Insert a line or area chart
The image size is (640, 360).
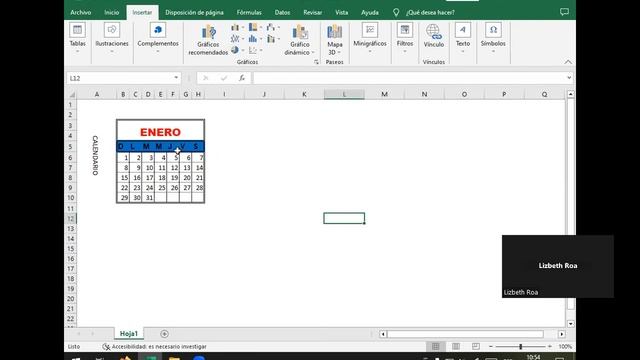pos(235,39)
